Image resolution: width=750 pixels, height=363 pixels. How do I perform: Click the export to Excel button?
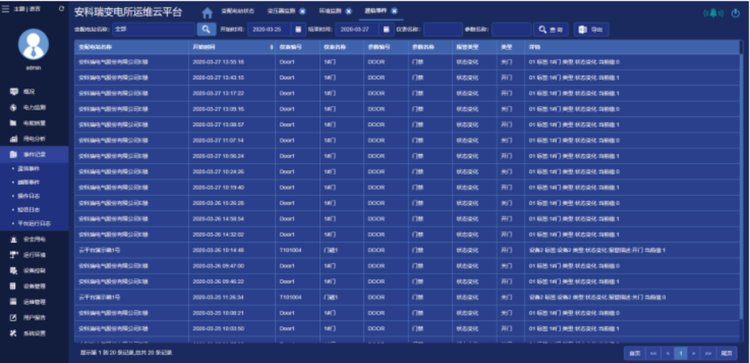coord(591,30)
